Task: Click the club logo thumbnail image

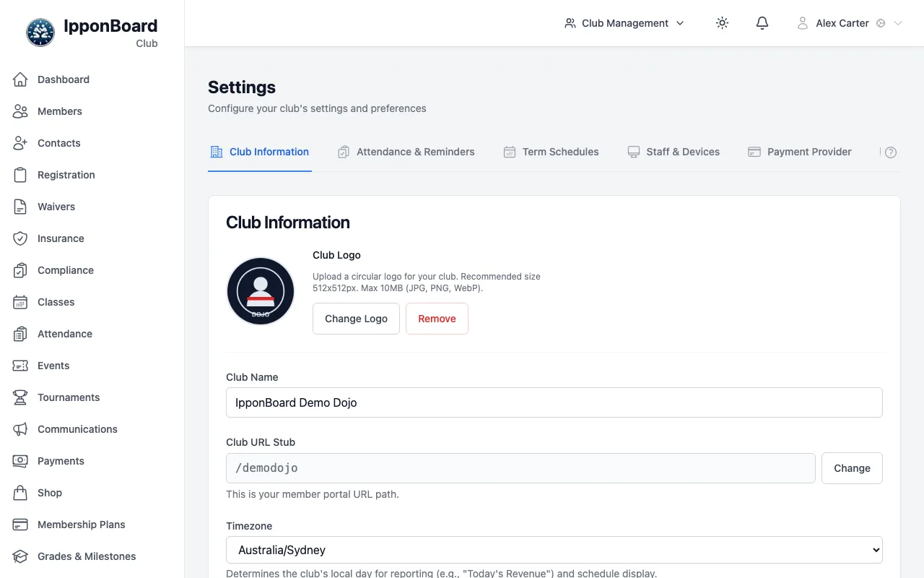Action: 261,291
